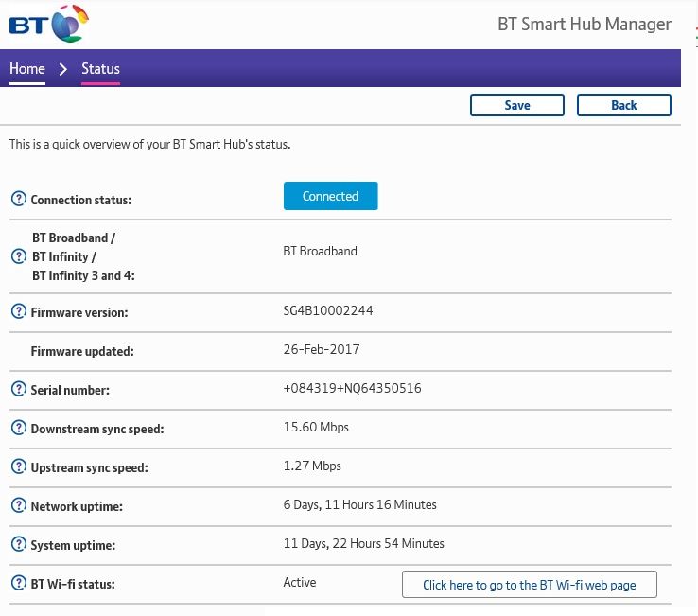Open help icon beside BT Infinity row
The image size is (698, 616).
click(19, 256)
